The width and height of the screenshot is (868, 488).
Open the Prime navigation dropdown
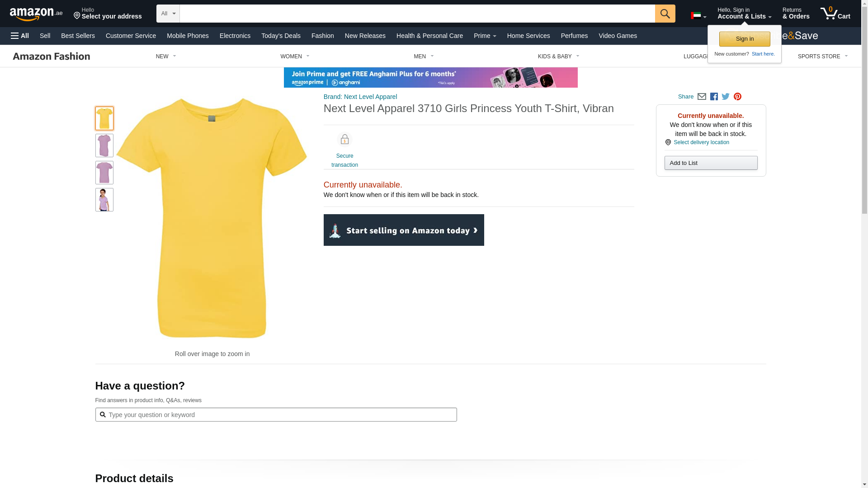485,36
